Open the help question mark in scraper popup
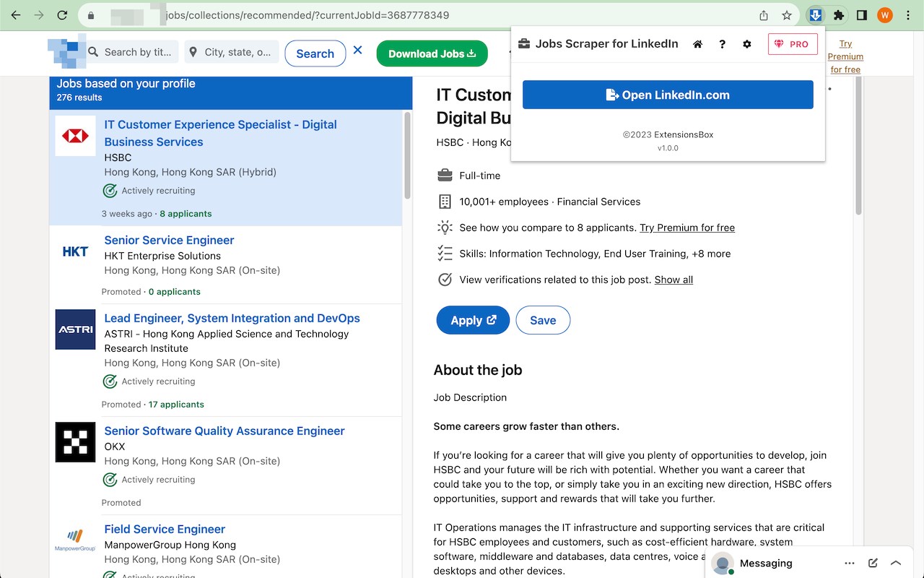This screenshot has height=578, width=924. [x=722, y=44]
